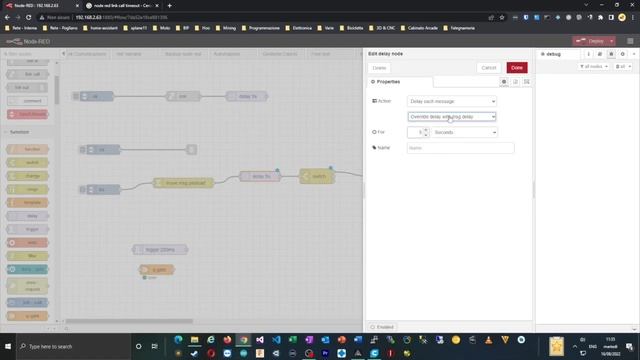Image resolution: width=640 pixels, height=360 pixels.
Task: Select the 'range' palette node
Action: [x=28, y=189]
